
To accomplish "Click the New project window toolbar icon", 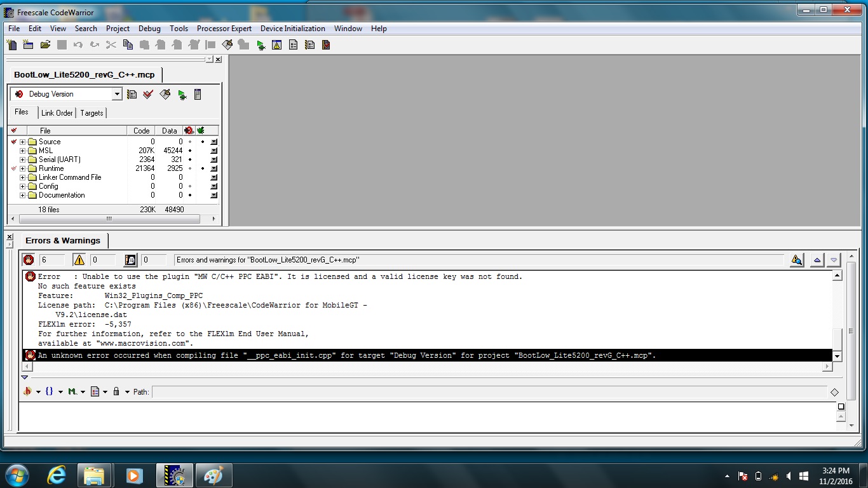I will [x=28, y=44].
